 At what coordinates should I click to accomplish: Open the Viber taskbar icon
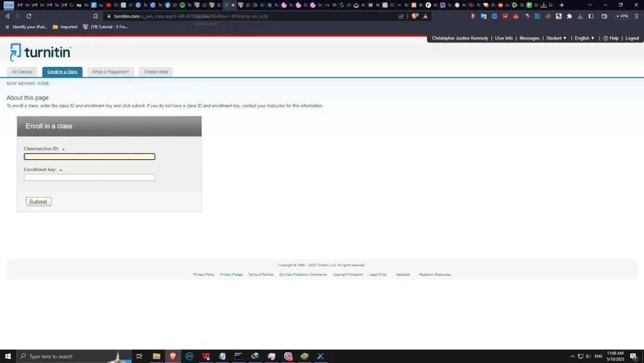pyautogui.click(x=288, y=356)
